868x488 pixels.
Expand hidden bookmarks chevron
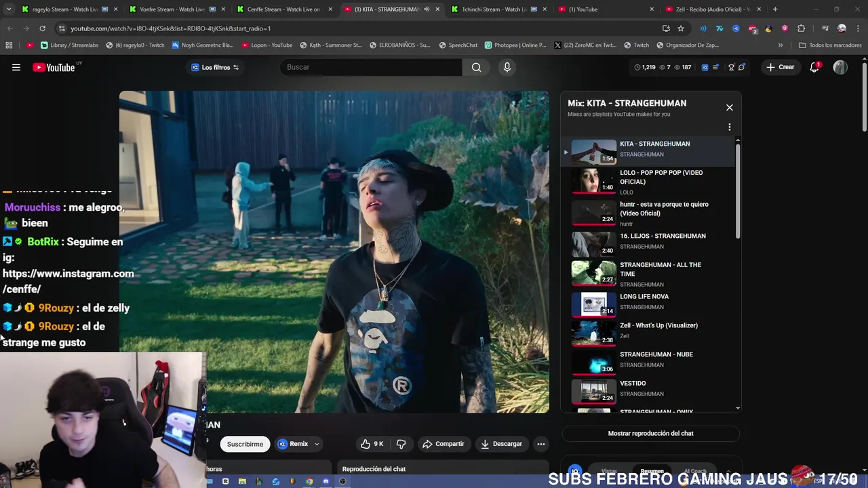781,45
